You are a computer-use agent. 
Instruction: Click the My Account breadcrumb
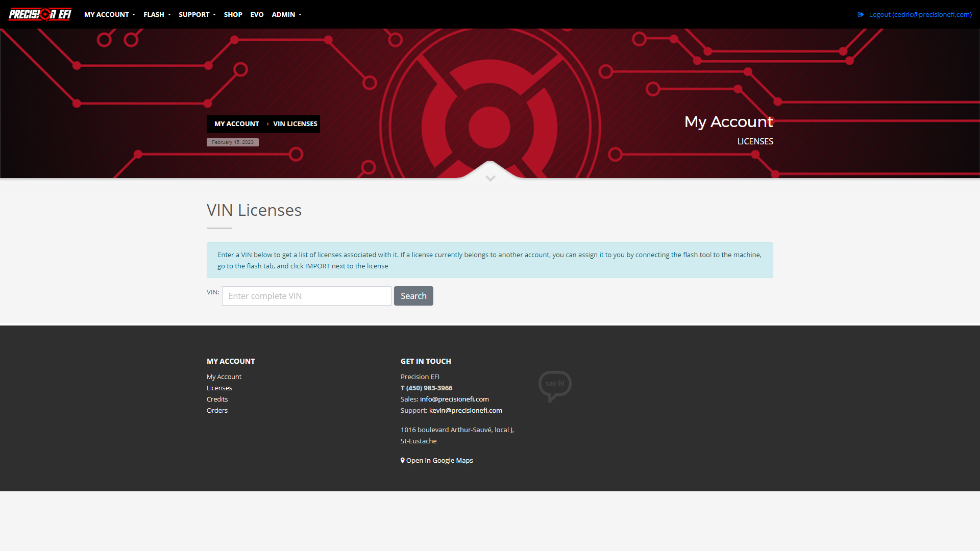pyautogui.click(x=236, y=124)
